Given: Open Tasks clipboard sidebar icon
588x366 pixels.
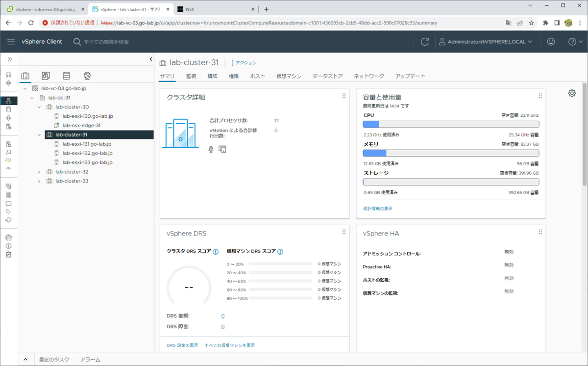Looking at the screenshot, I should coord(8,195).
